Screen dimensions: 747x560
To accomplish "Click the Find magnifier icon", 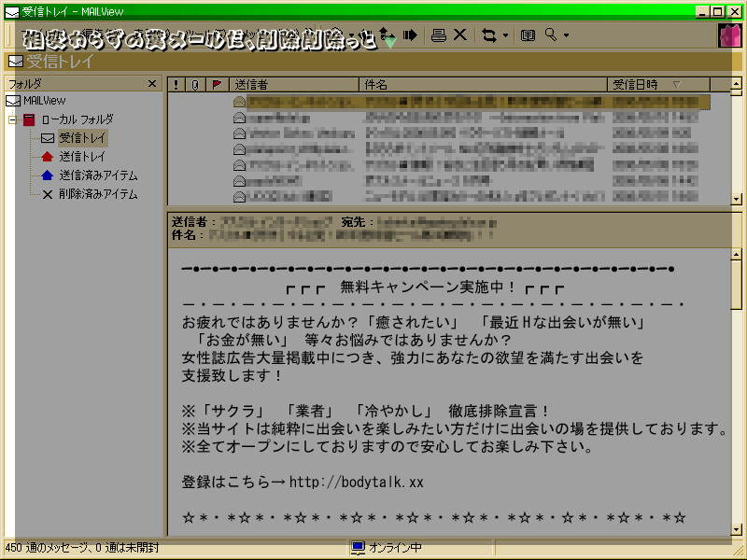I will pos(551,35).
